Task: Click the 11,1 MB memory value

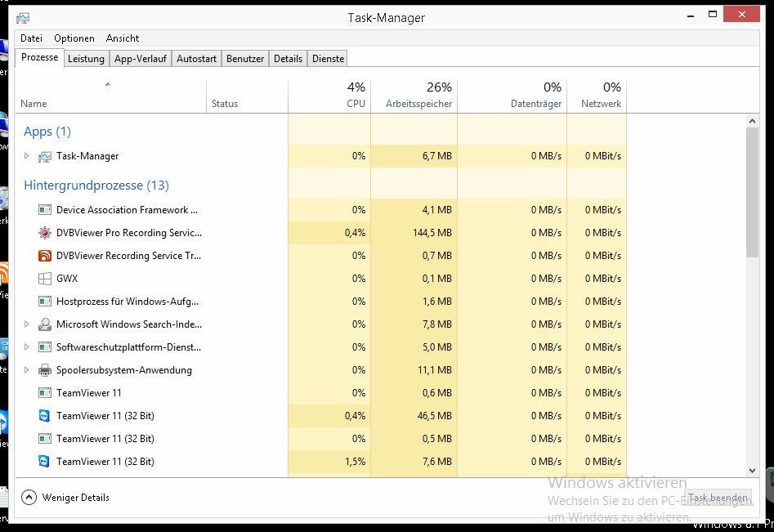Action: pyautogui.click(x=434, y=370)
